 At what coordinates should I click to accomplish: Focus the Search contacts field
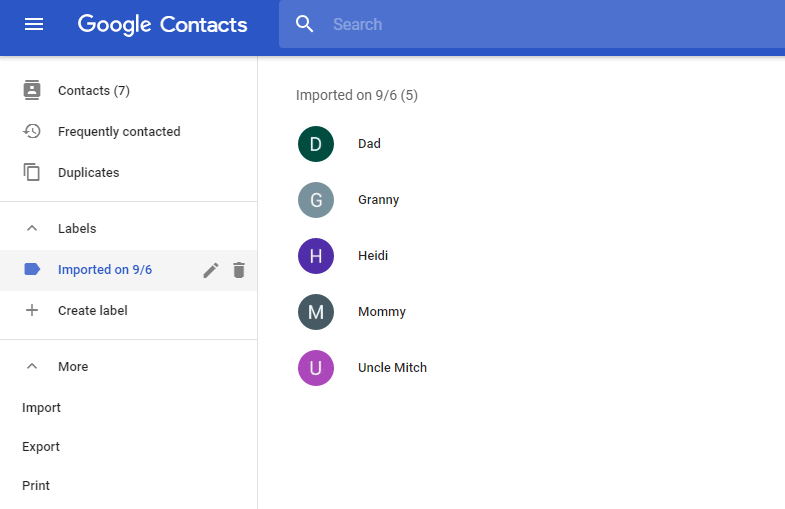pos(532,24)
